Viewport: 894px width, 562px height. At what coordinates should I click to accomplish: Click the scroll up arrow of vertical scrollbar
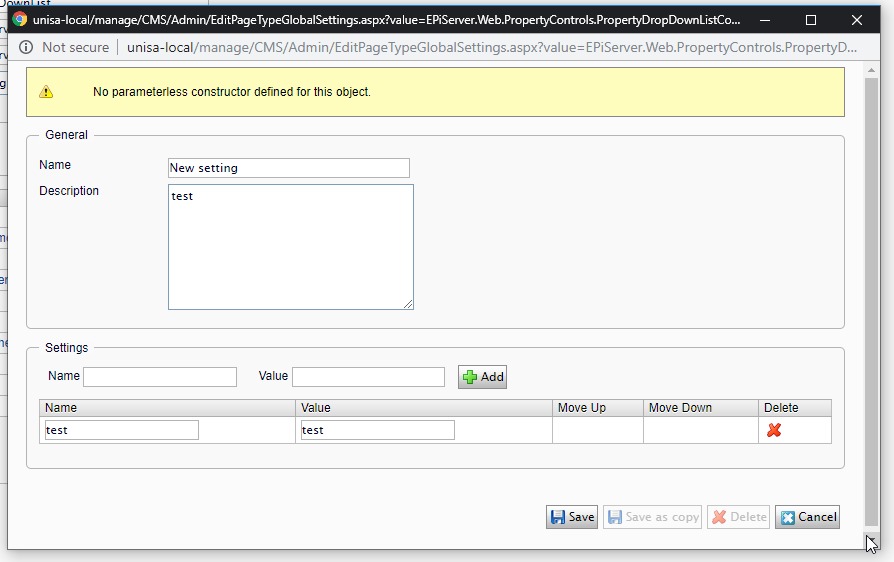[871, 70]
